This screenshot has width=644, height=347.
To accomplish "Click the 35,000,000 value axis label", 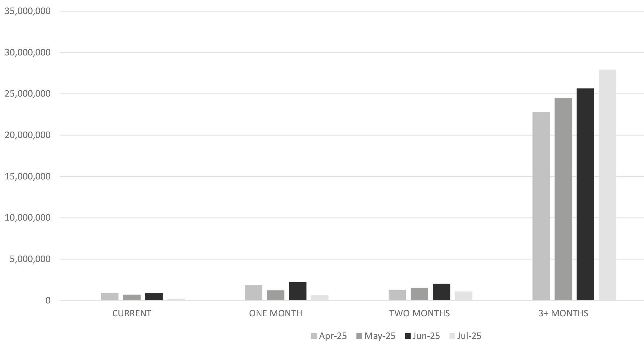I will point(27,11).
